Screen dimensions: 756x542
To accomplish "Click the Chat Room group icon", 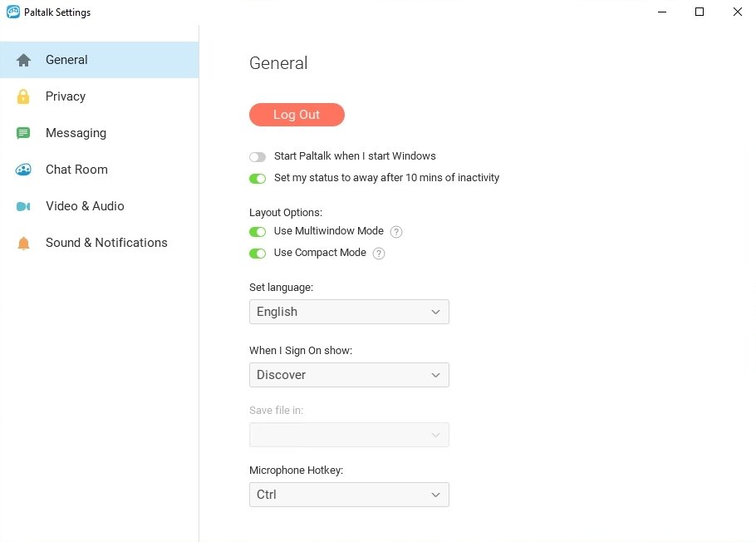I will (23, 170).
